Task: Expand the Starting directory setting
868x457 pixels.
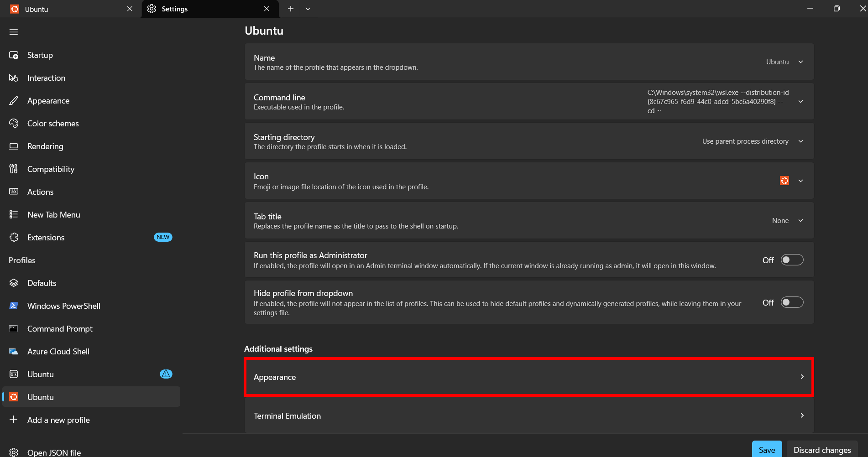Action: (800, 141)
